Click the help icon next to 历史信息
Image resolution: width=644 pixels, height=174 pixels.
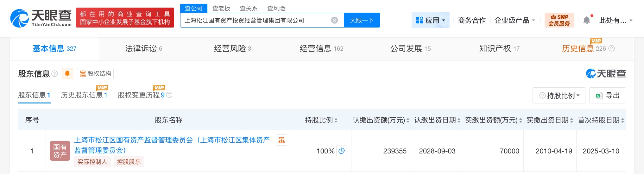coord(612,48)
